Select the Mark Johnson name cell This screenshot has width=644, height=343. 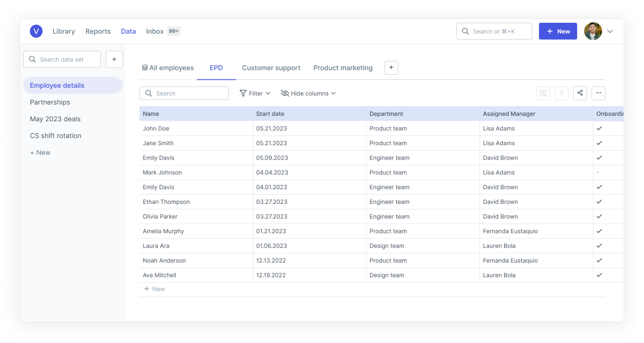[196, 172]
